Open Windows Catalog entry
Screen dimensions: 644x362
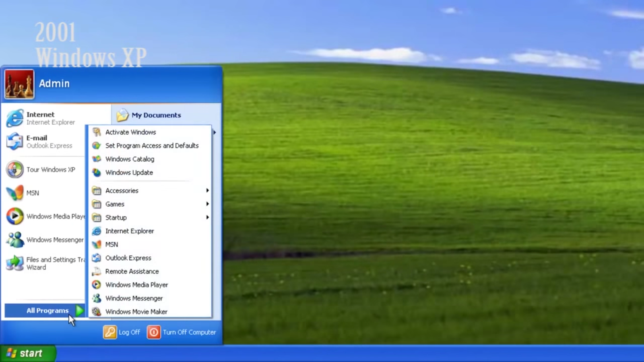(x=150, y=159)
